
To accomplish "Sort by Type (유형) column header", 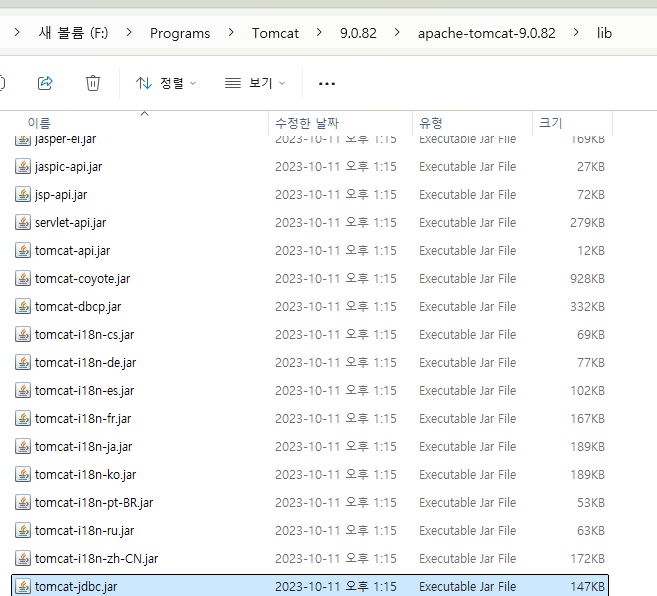I will 431,123.
